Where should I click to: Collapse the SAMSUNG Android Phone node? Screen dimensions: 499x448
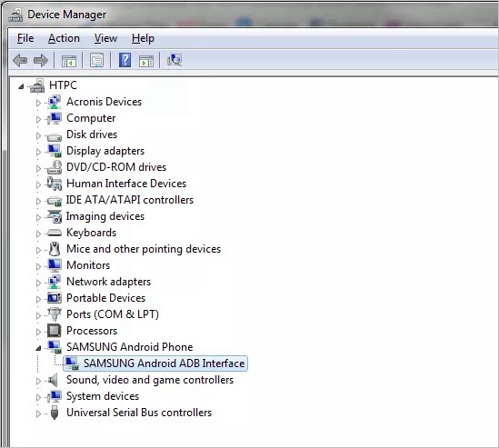tap(38, 348)
